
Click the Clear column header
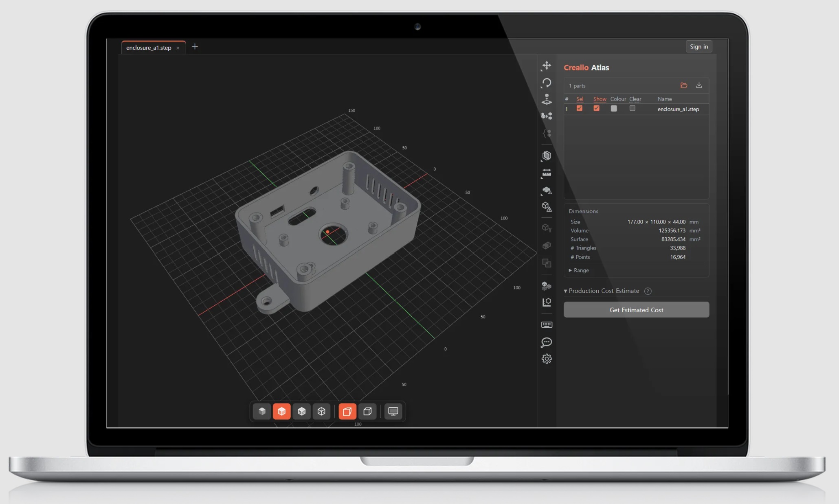[635, 99]
